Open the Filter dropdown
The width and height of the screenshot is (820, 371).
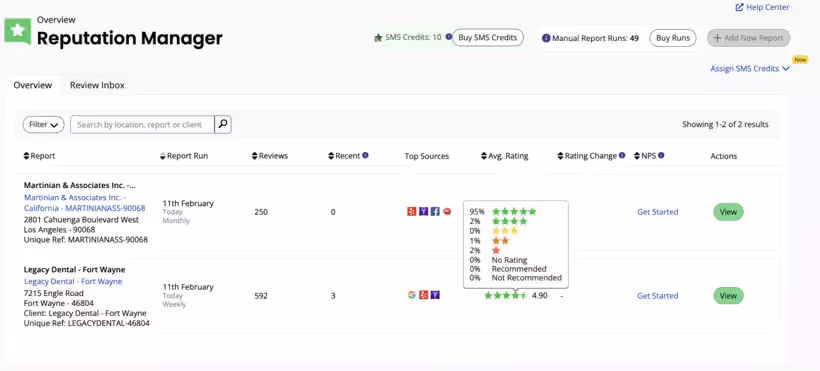(x=43, y=125)
